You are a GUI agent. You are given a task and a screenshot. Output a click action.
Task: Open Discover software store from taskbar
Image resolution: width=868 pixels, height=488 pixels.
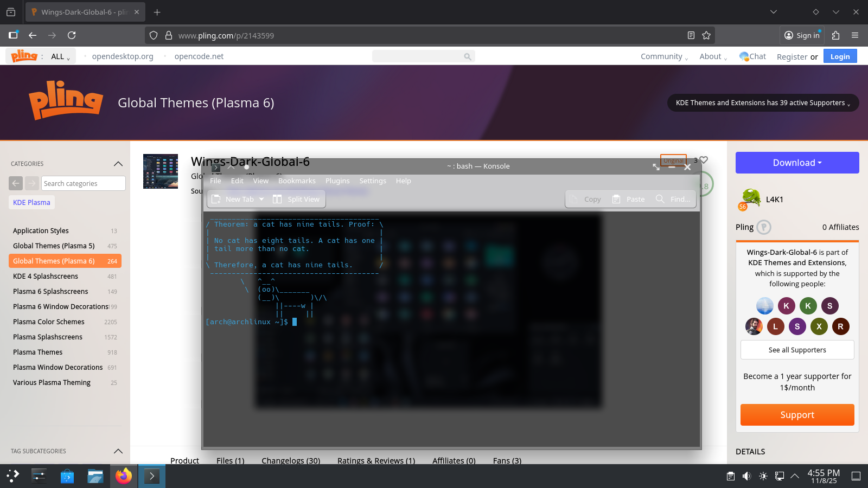pyautogui.click(x=67, y=476)
